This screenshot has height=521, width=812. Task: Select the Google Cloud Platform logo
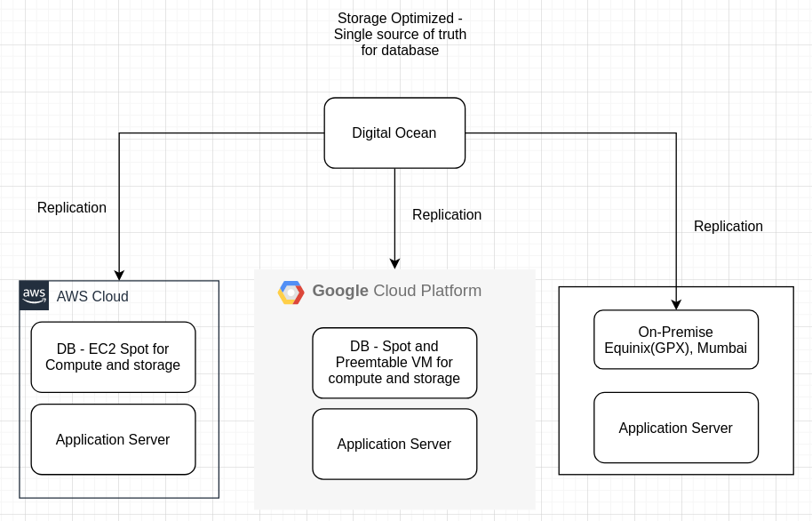tap(291, 291)
